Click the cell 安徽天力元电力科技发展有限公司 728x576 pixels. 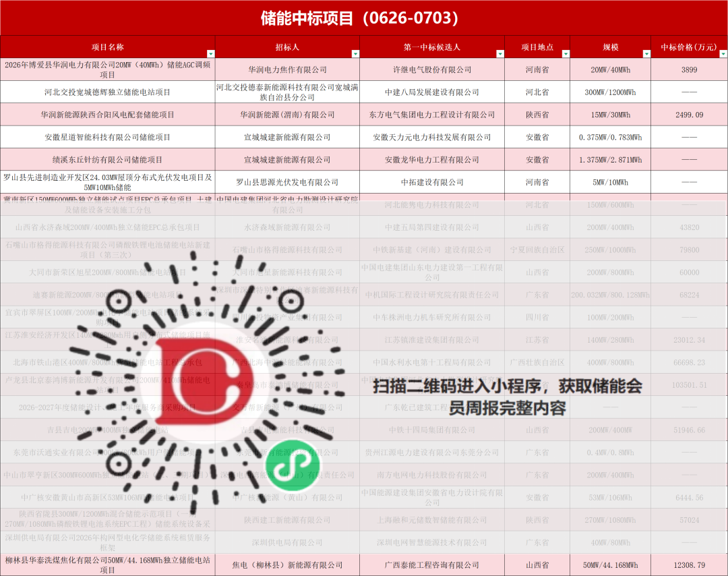point(432,137)
